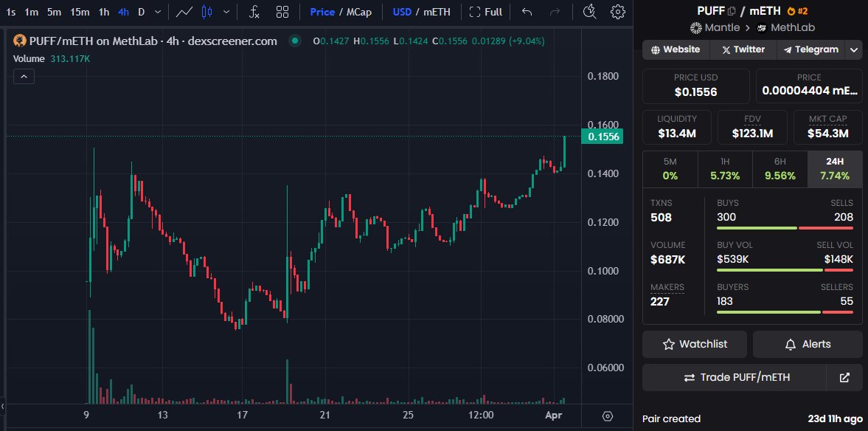The width and height of the screenshot is (868, 431).
Task: Click the PRICE USD $0.1556 box
Action: pyautogui.click(x=696, y=86)
